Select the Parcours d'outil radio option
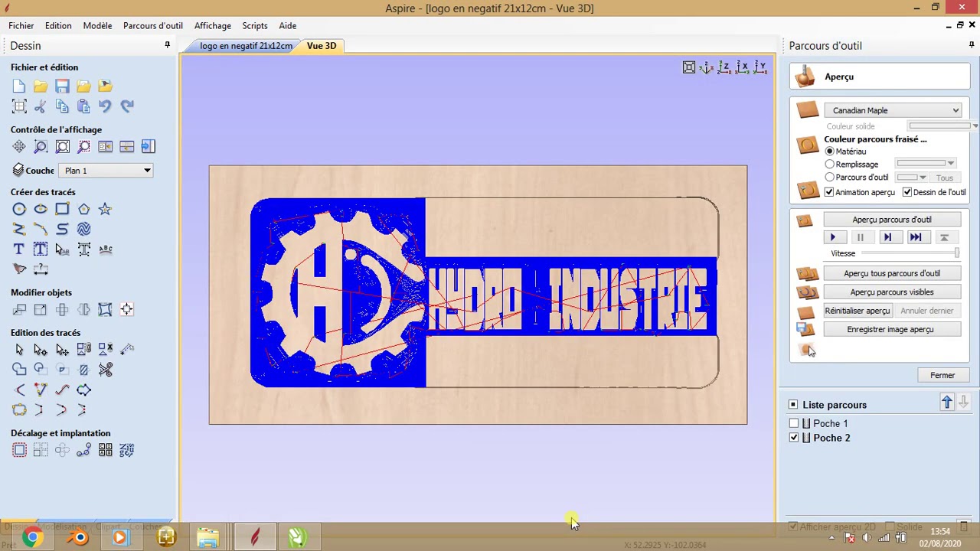Screen dimensions: 980x551 click(x=829, y=178)
